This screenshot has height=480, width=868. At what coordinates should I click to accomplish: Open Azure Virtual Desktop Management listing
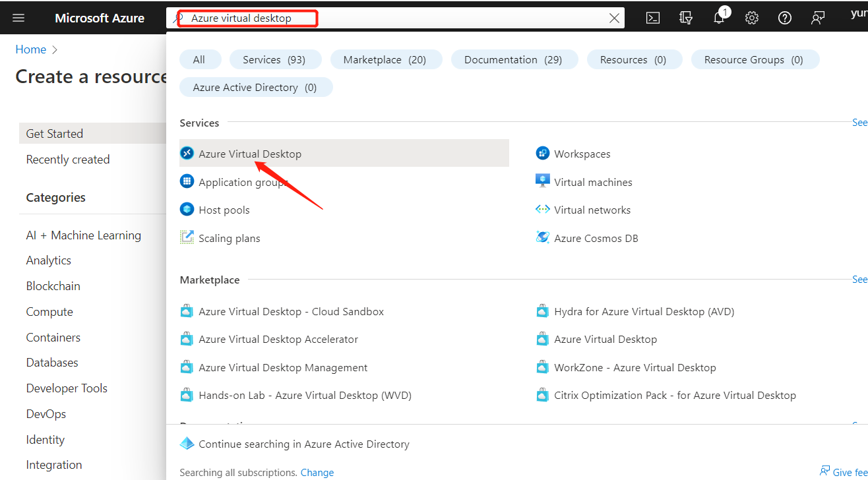[x=284, y=367]
